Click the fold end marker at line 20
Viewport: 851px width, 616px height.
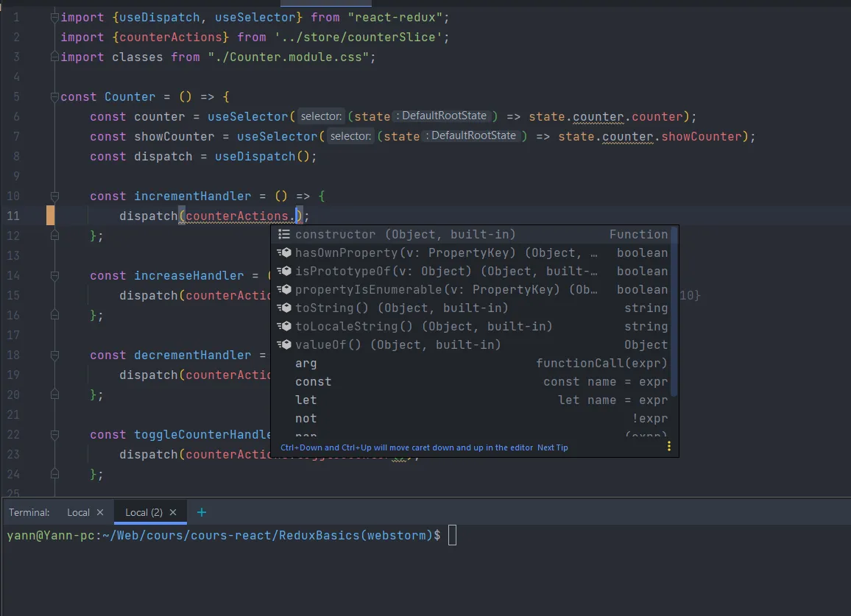[x=54, y=394]
